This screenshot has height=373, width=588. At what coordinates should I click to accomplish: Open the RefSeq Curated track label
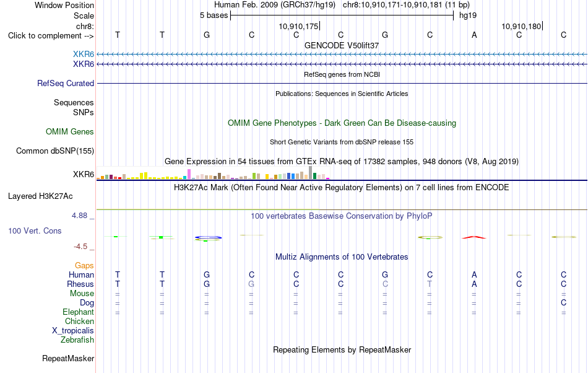66,83
